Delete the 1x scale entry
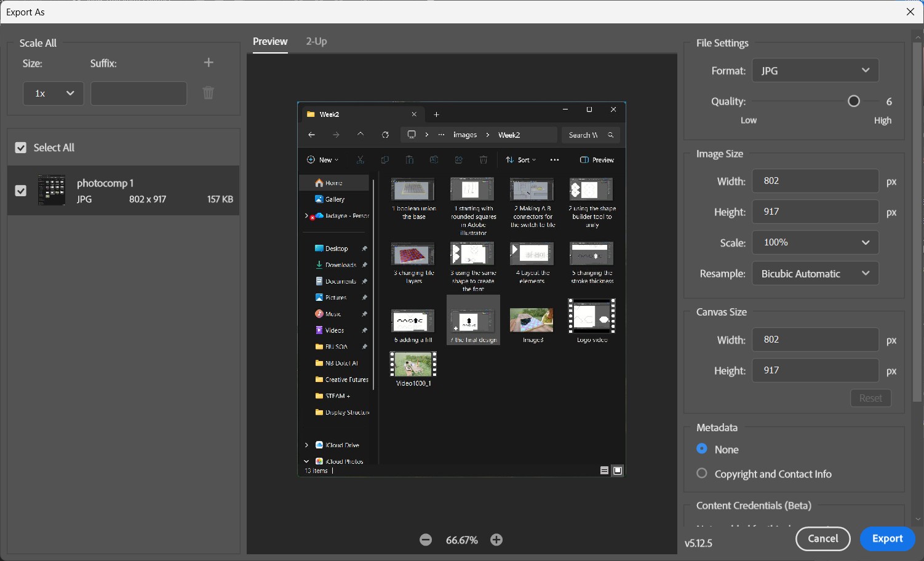Viewport: 924px width, 561px height. [209, 93]
